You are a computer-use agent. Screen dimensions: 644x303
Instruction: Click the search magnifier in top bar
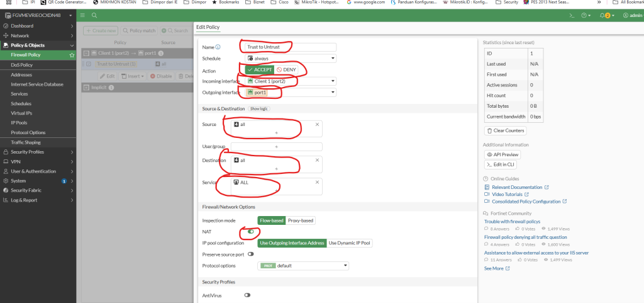[94, 14]
